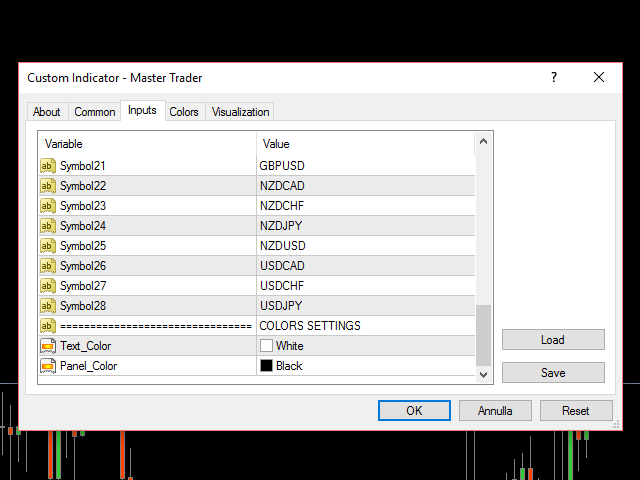
Task: Open the Visualization tab
Action: (240, 112)
